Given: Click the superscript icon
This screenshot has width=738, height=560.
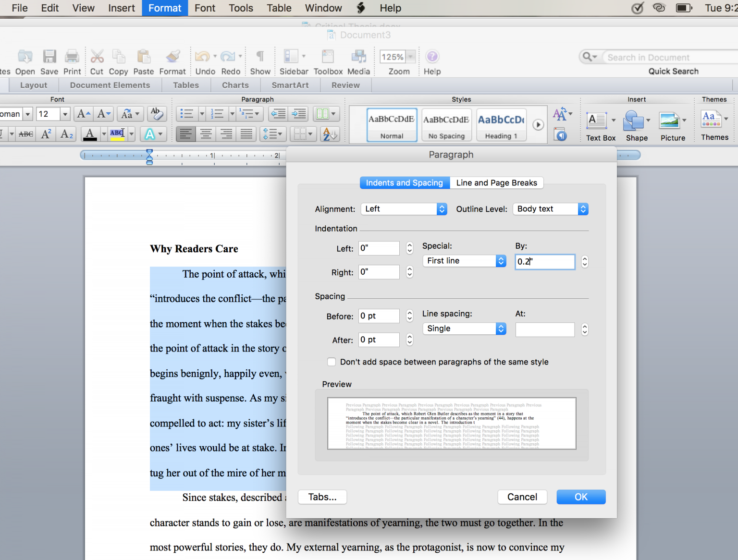Looking at the screenshot, I should click(x=46, y=134).
